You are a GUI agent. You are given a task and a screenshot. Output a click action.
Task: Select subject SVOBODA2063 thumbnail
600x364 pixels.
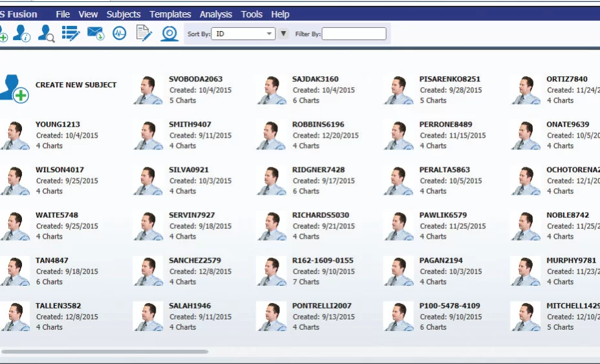[x=149, y=90]
